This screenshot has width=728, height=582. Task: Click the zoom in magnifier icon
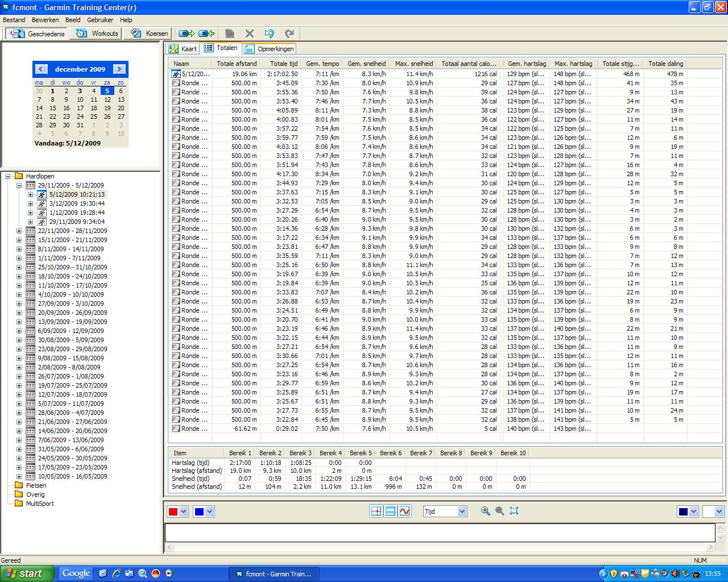[x=485, y=511]
